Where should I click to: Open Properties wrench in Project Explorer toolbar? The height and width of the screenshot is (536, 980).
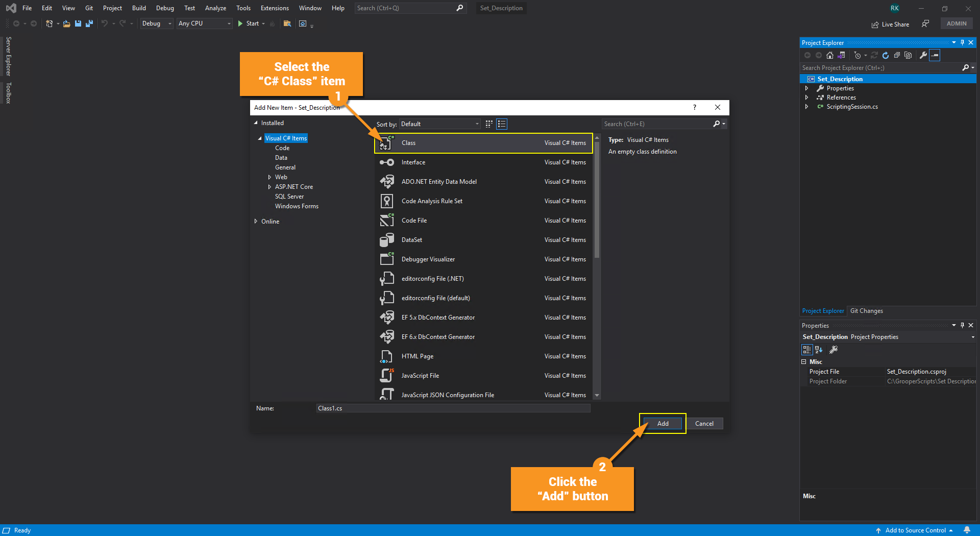923,55
